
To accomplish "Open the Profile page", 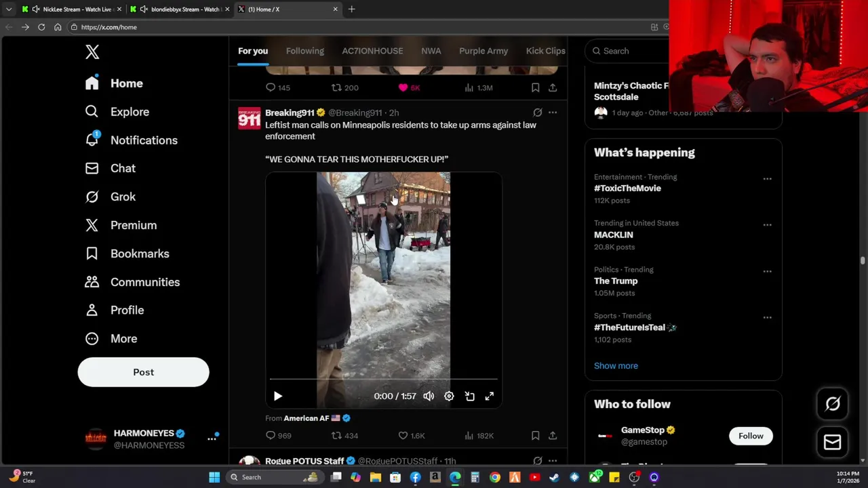I will pos(114,310).
